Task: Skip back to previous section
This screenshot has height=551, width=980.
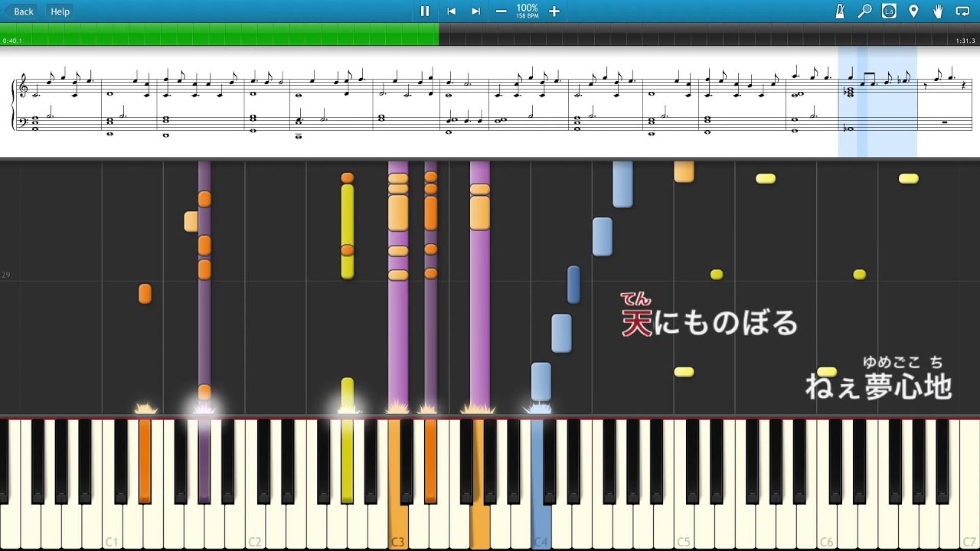Action: 451,11
